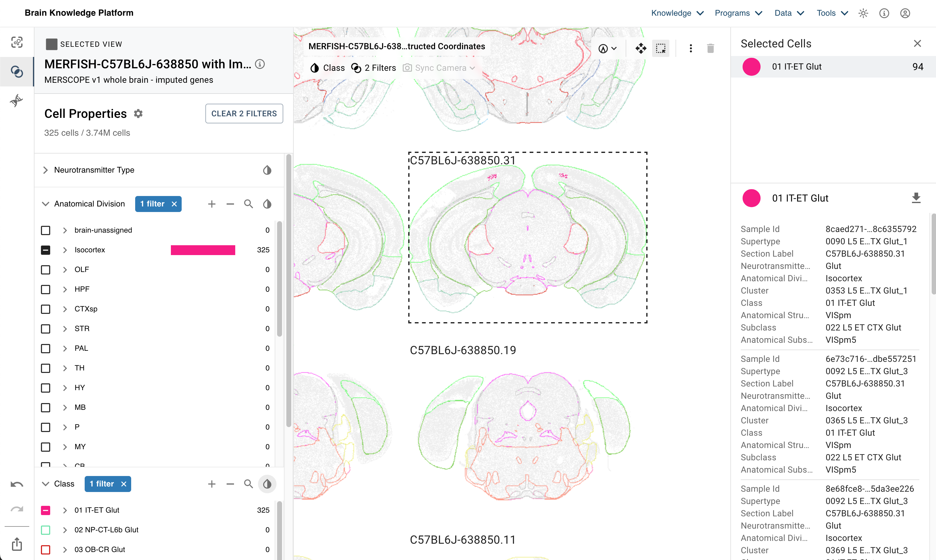Click the pink 01 IT-ET Glut swatch in Selected Cells
This screenshot has width=936, height=560.
coord(751,67)
